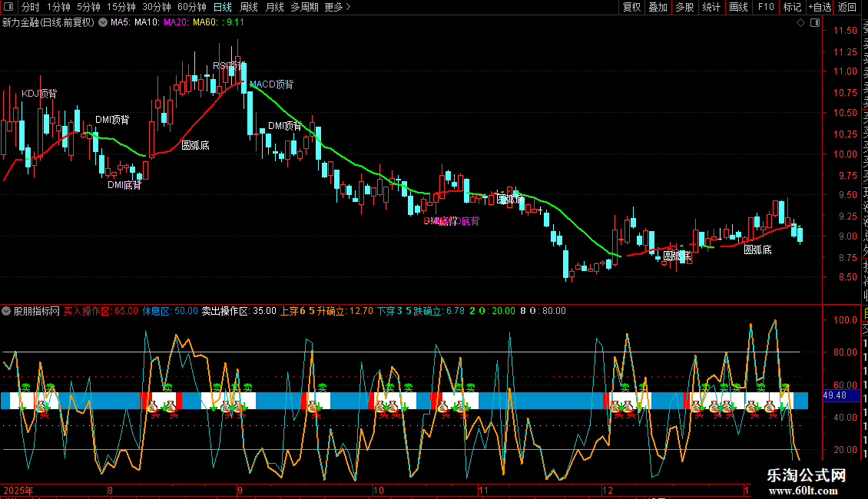The height and width of the screenshot is (499, 868).
Task: Switch to the 月线 monthly chart
Action: pos(274,7)
